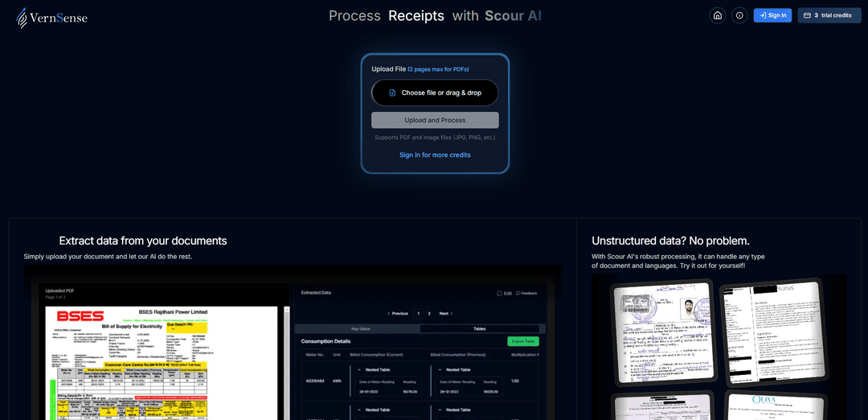Switch to the Key-Value tab
This screenshot has width=868, height=420.
tap(360, 328)
